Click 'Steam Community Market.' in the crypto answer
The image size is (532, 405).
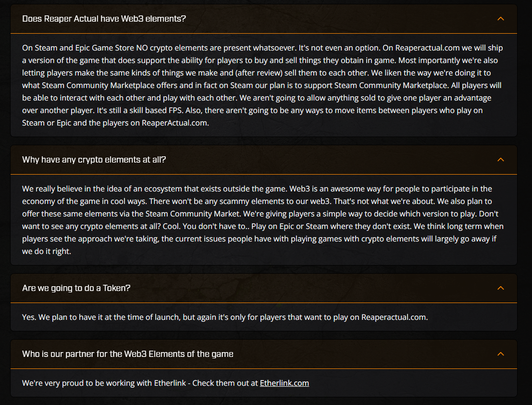pyautogui.click(x=193, y=214)
